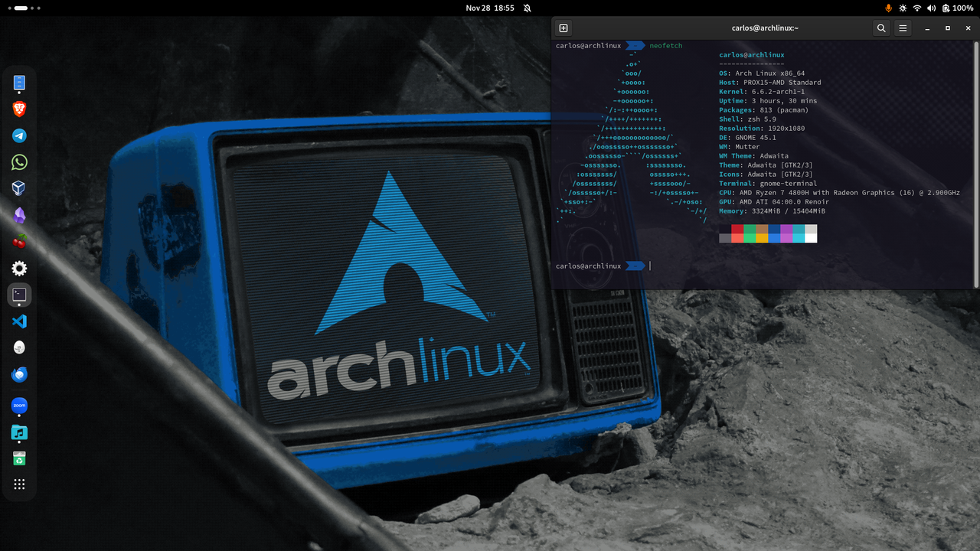The height and width of the screenshot is (551, 980).
Task: Select the OS: Arch Linux x86_64 line
Action: tap(762, 73)
